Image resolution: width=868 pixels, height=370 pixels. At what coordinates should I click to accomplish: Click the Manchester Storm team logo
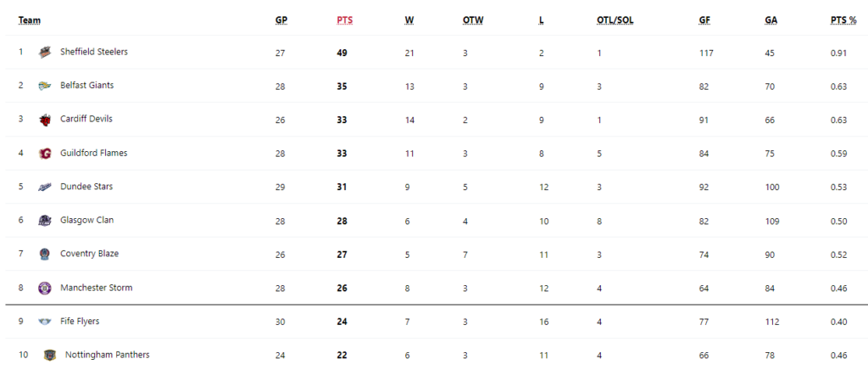click(x=45, y=288)
